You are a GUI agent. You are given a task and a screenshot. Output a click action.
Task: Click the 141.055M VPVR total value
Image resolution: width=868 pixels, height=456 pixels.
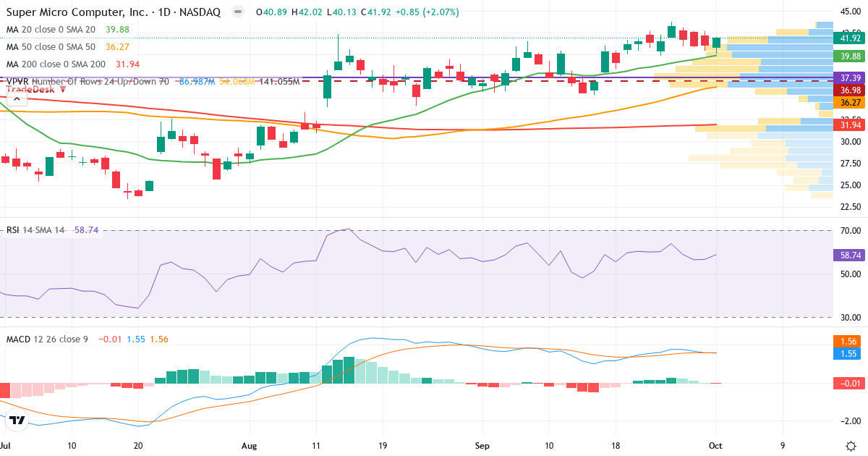coord(279,82)
